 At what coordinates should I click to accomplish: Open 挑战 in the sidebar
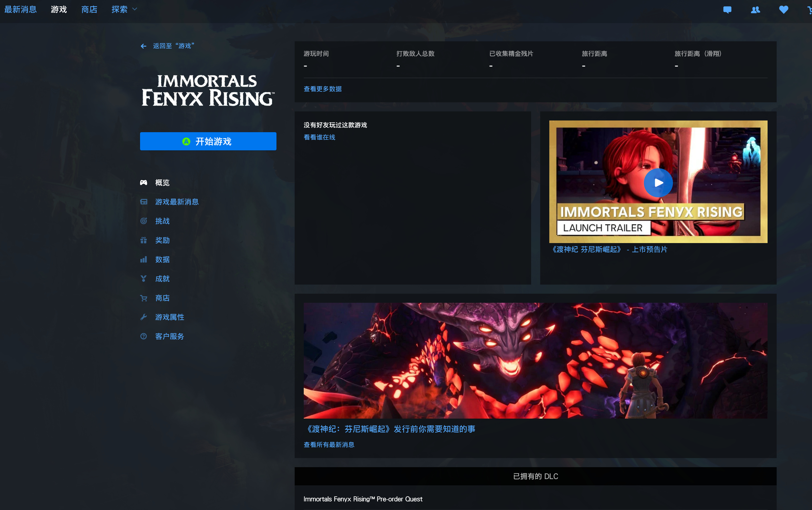point(162,221)
